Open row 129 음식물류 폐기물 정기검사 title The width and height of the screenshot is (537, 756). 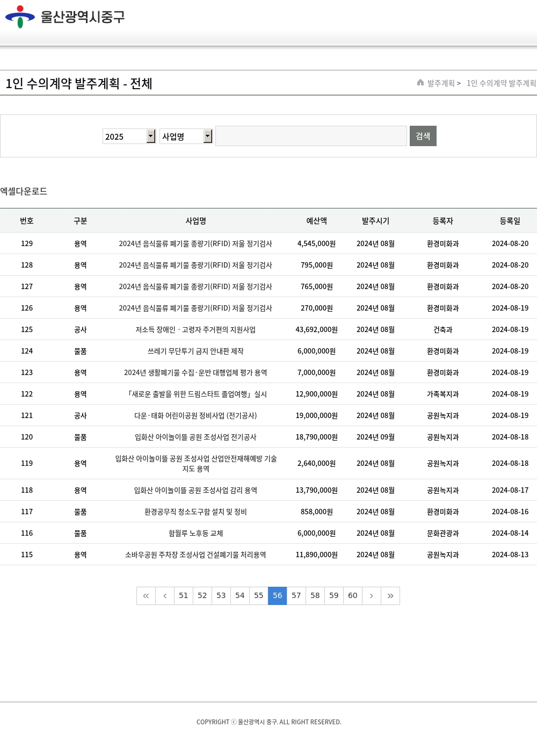[x=195, y=244]
